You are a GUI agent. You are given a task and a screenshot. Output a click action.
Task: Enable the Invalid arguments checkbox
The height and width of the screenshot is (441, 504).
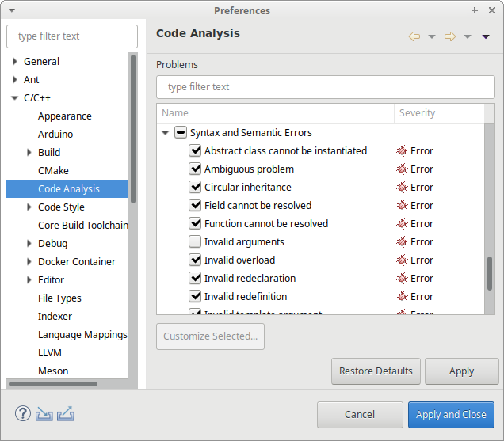195,241
